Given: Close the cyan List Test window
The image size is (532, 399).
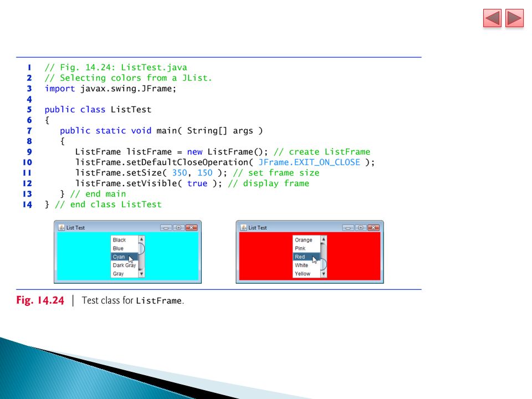Looking at the screenshot, I should 191,228.
